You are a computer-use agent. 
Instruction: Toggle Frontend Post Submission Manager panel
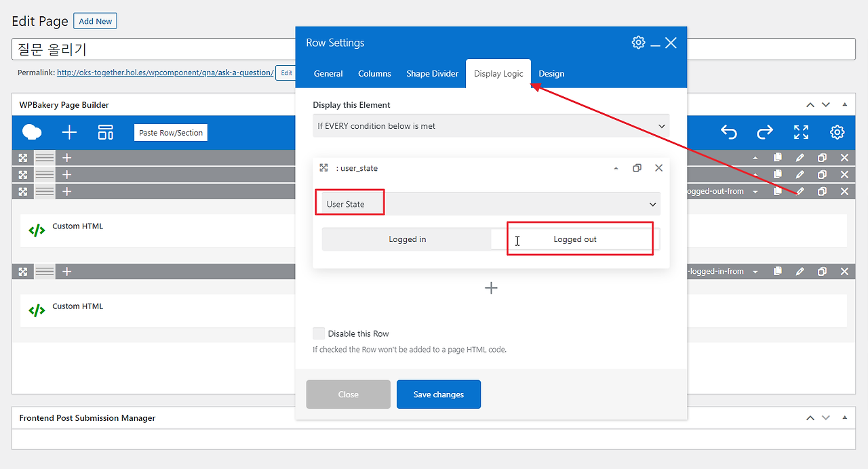pos(844,418)
